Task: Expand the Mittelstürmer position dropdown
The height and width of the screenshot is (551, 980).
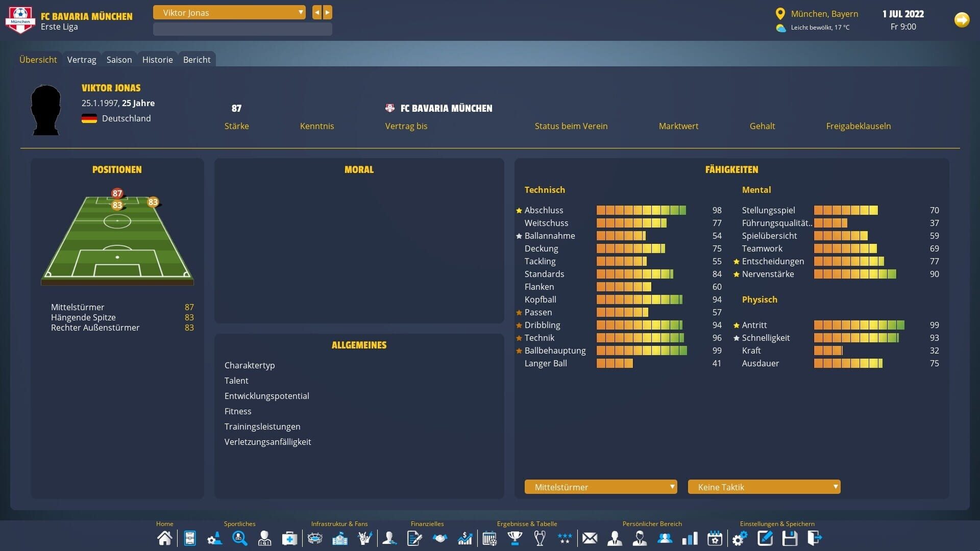Action: point(601,487)
